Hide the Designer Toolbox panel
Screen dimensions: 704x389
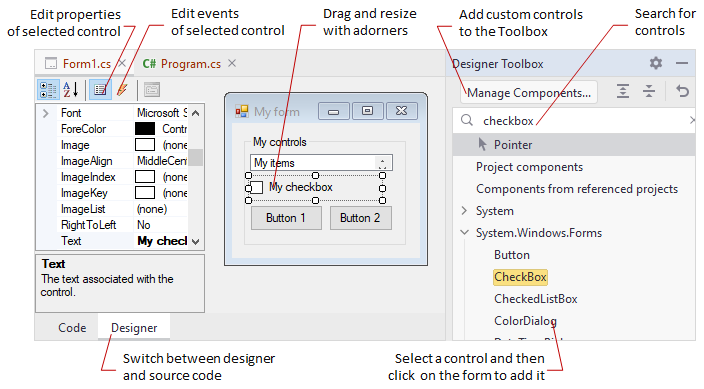click(x=682, y=63)
